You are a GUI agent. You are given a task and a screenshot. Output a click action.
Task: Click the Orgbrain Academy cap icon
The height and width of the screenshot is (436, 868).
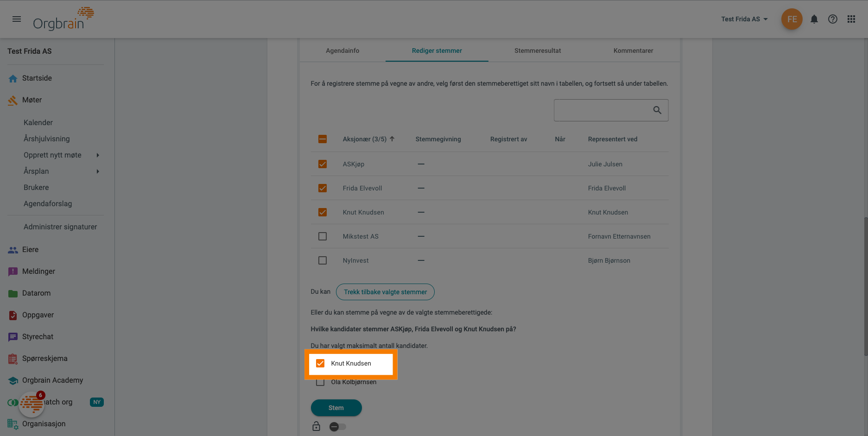coord(13,380)
